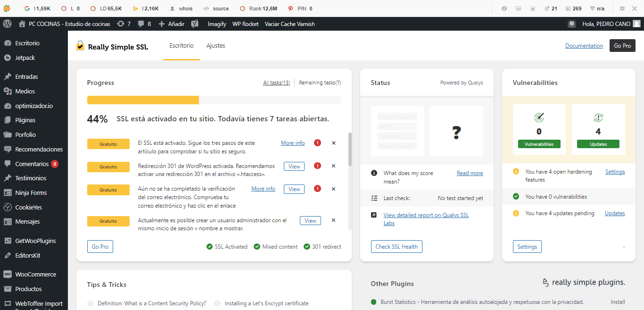The height and width of the screenshot is (310, 644).
Task: Dismiss the Redirección 301 task
Action: (x=334, y=166)
